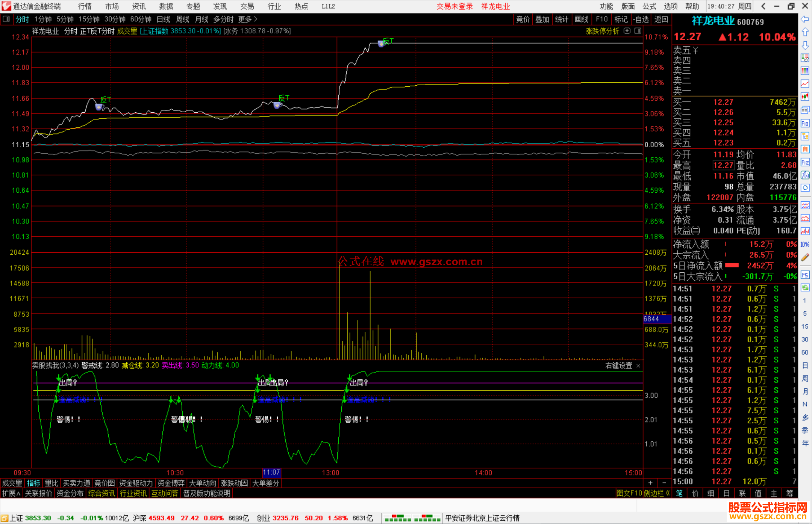Click the 画线 toolbar button
Screen dimensions: 812x524
pos(582,19)
